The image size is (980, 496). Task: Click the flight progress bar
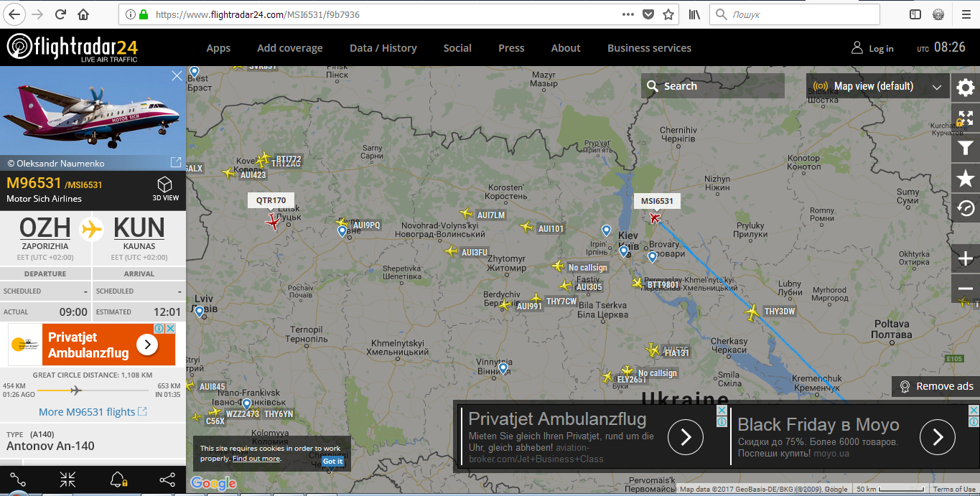[x=93, y=390]
